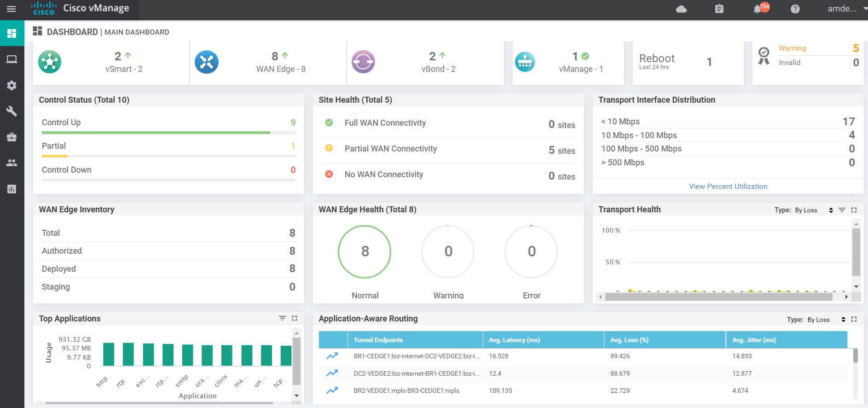The height and width of the screenshot is (408, 868).
Task: Expand the Top Applications panel to fullscreen
Action: pyautogui.click(x=295, y=318)
